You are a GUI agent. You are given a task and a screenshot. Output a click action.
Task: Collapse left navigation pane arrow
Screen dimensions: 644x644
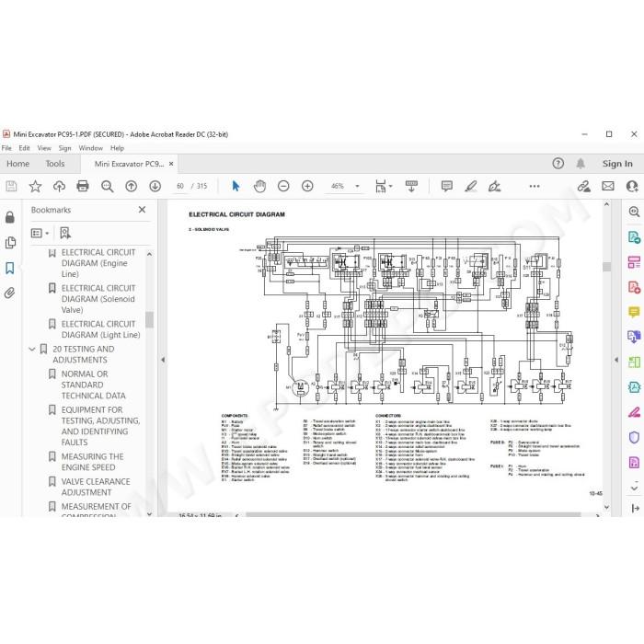(163, 360)
